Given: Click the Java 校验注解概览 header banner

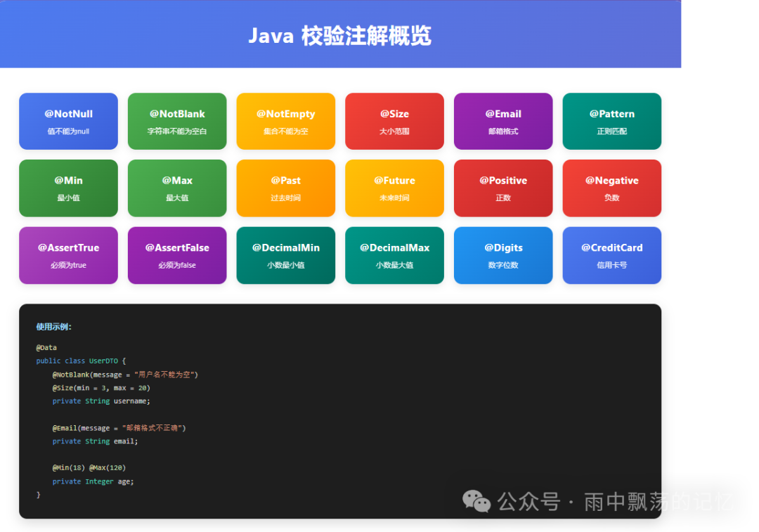Looking at the screenshot, I should 340,34.
